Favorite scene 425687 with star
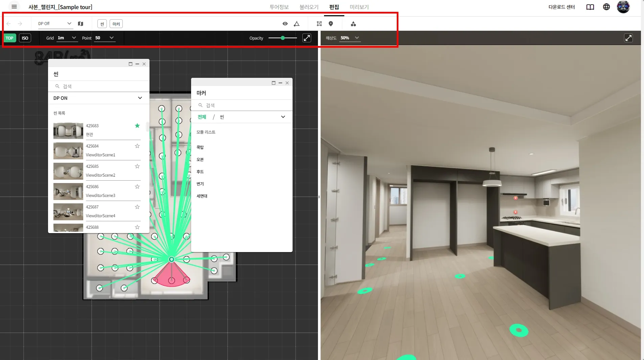 tap(137, 207)
